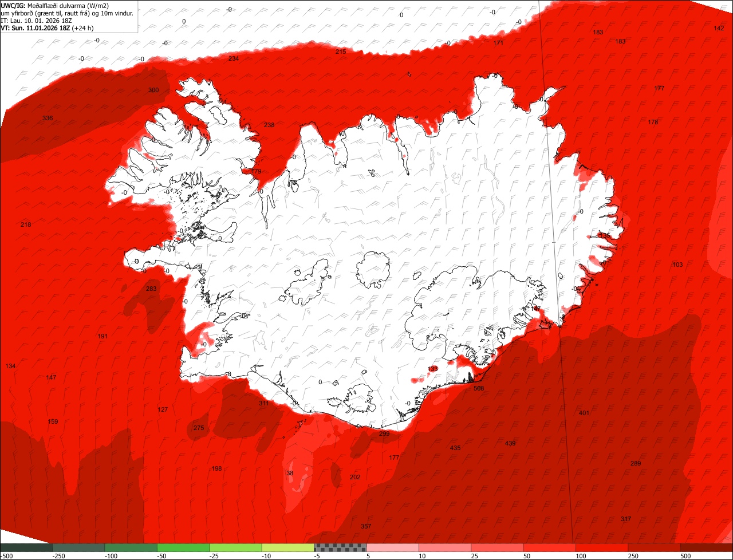The width and height of the screenshot is (733, 560).
Task: Pick the 401 value label
Action: coord(584,413)
